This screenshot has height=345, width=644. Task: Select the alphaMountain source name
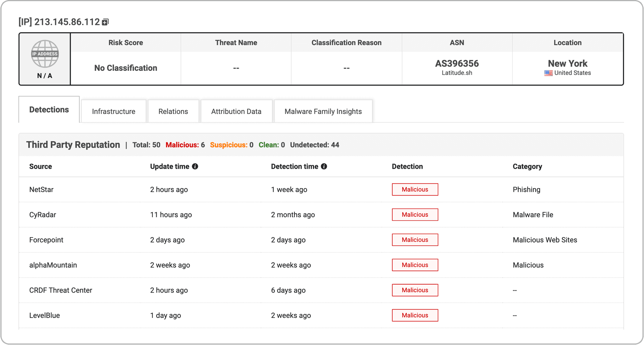click(x=53, y=265)
